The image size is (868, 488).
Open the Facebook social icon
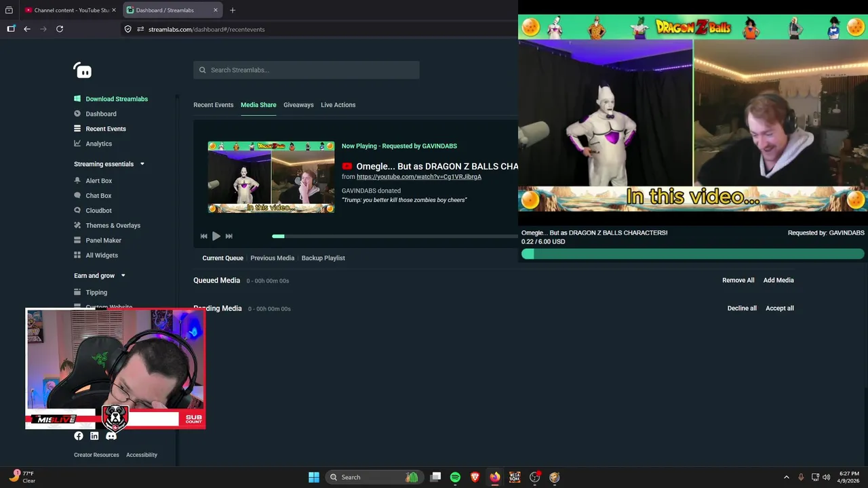click(79, 436)
